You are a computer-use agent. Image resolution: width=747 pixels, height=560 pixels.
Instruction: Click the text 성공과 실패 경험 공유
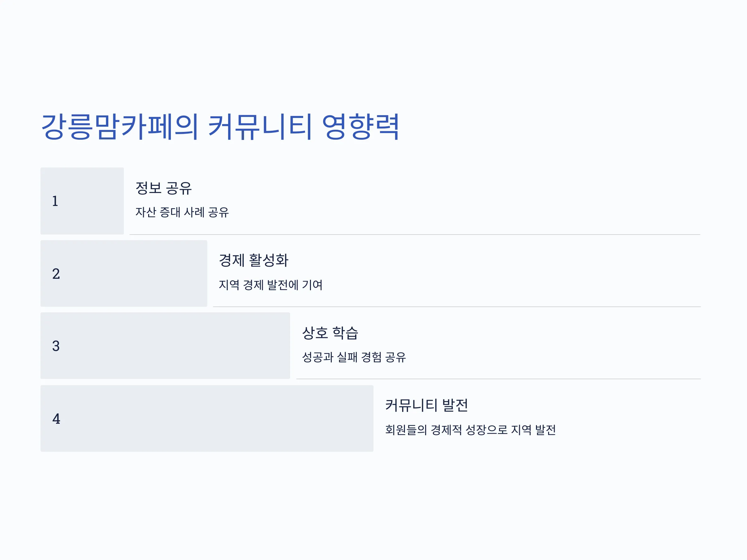pos(354,357)
